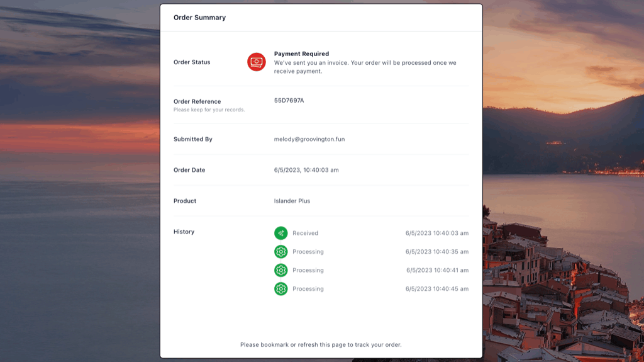
Task: Click the Order Summary title
Action: point(199,18)
